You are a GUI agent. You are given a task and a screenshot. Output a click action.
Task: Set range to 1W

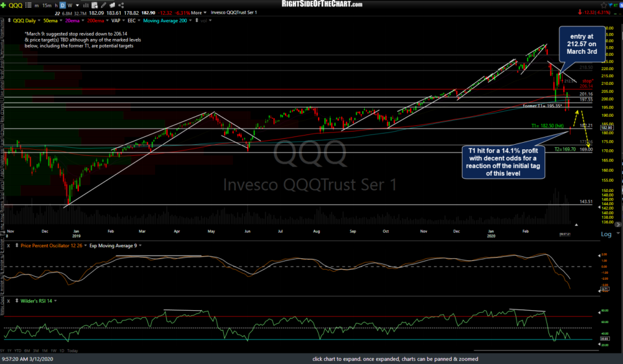click(x=53, y=351)
